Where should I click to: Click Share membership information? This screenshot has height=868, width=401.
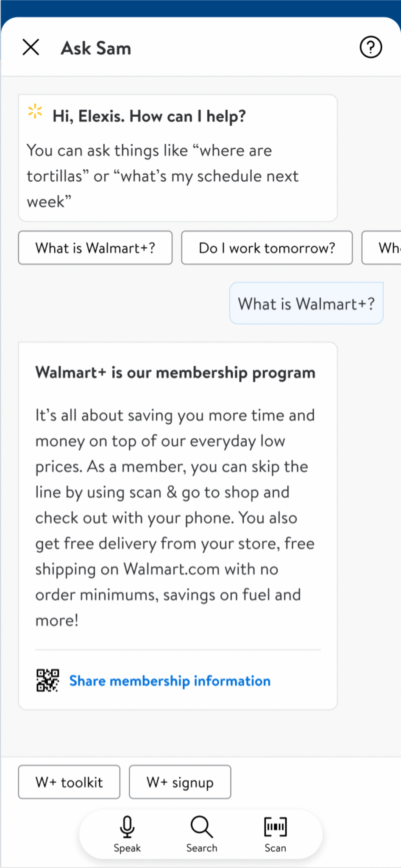click(170, 680)
